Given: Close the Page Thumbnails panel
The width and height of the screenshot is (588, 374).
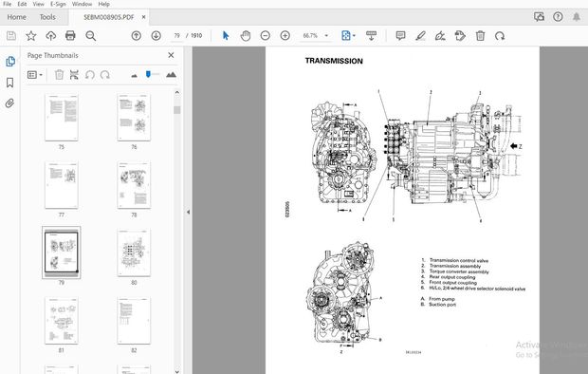Looking at the screenshot, I should click(171, 55).
